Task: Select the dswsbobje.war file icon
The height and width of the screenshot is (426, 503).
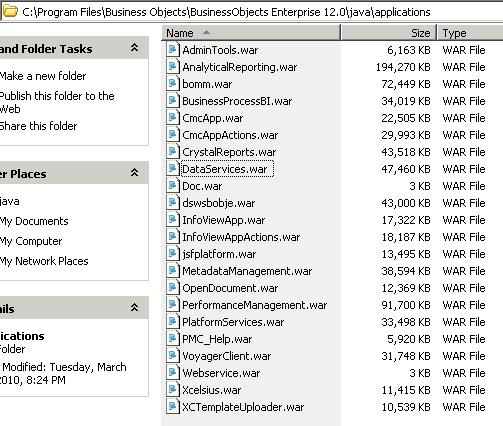Action: [173, 203]
